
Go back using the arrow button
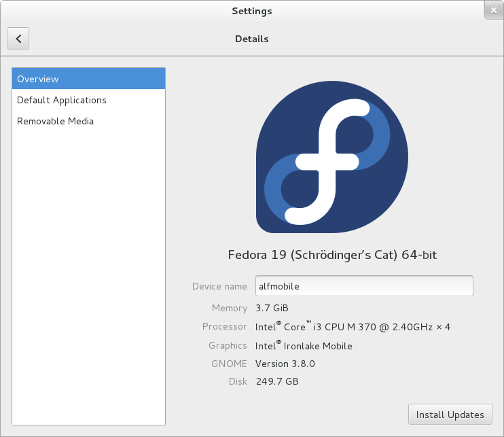coord(18,39)
